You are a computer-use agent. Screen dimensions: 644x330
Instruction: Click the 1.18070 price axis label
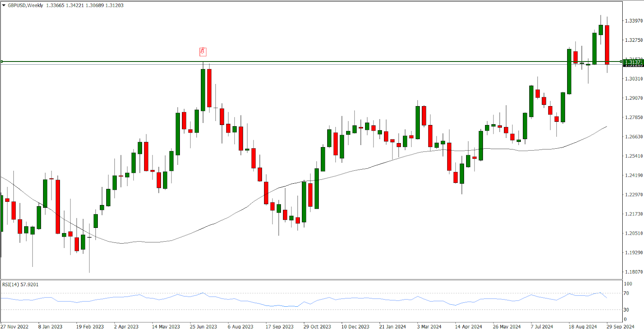634,272
